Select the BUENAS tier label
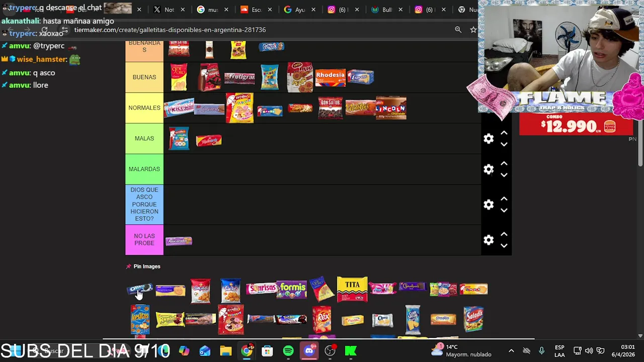Screen dimensions: 644x362 [x=144, y=77]
